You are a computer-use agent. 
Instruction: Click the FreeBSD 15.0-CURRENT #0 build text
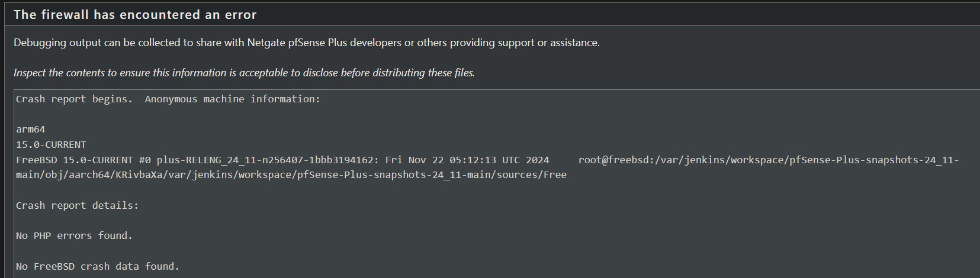83,160
